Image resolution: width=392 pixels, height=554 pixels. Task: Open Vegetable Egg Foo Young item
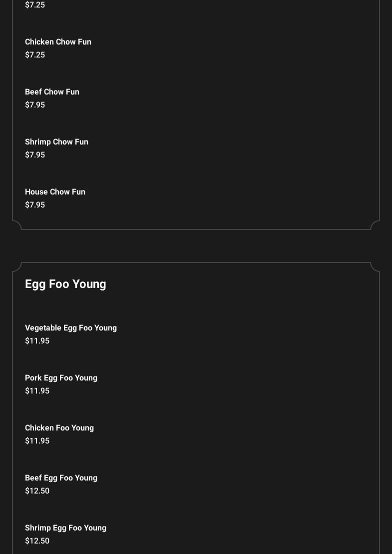[x=71, y=328]
